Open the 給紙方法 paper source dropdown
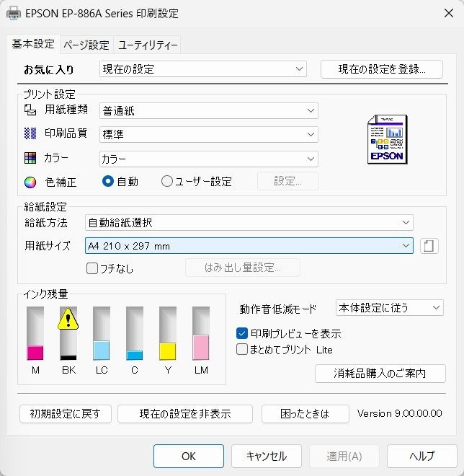464x476 pixels. (249, 222)
